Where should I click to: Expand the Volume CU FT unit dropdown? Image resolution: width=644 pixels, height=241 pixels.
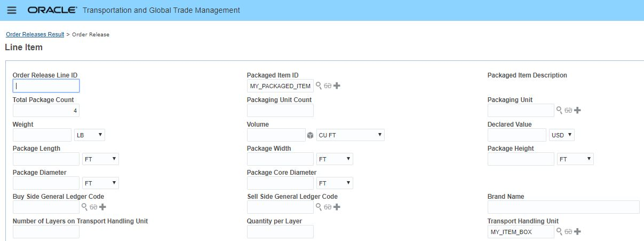[x=350, y=135]
